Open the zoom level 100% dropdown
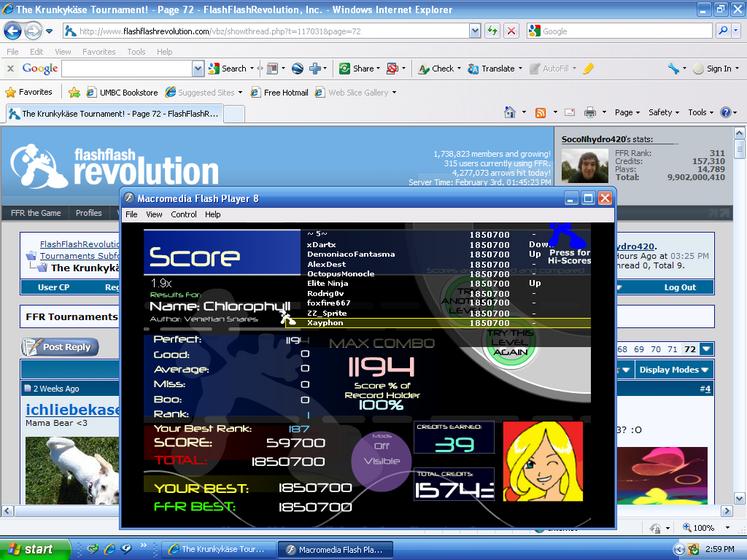The image size is (747, 560). (727, 528)
